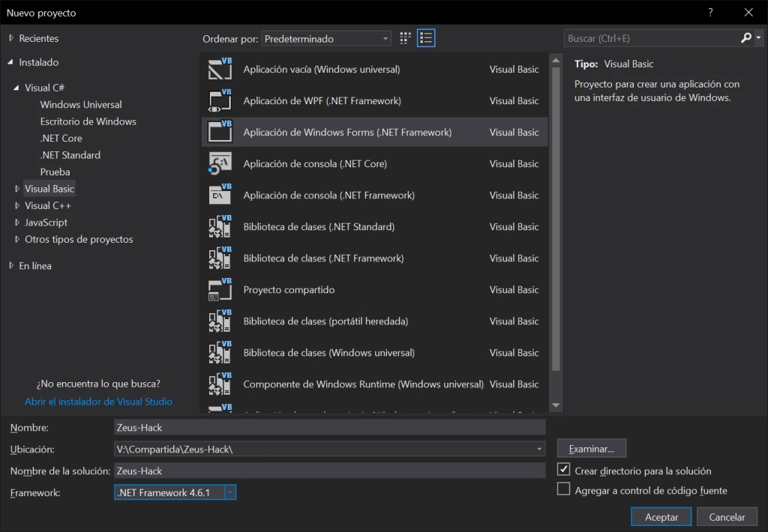Viewport: 768px width, 532px height.
Task: Select the .NET Standard category
Action: click(70, 155)
